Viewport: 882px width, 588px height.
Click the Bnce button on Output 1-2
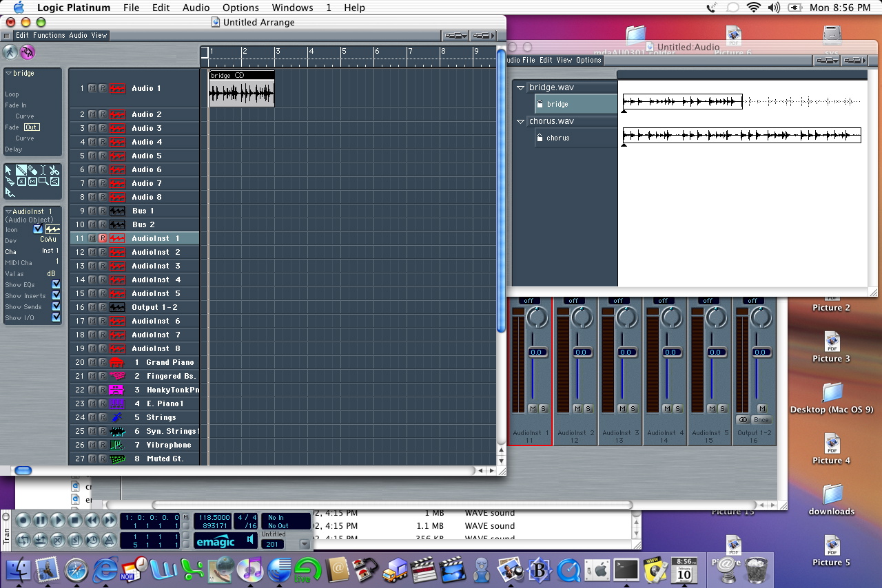coord(761,420)
